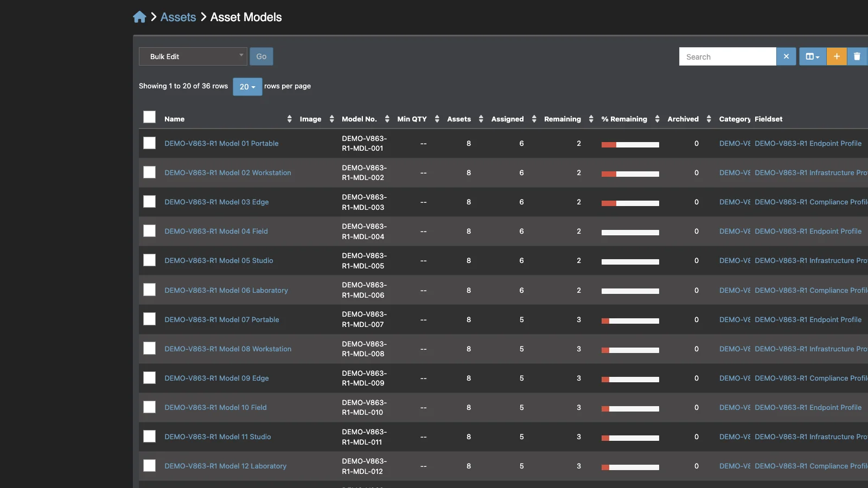The image size is (868, 488).
Task: Sort by % Remaining column arrows
Action: [657, 119]
